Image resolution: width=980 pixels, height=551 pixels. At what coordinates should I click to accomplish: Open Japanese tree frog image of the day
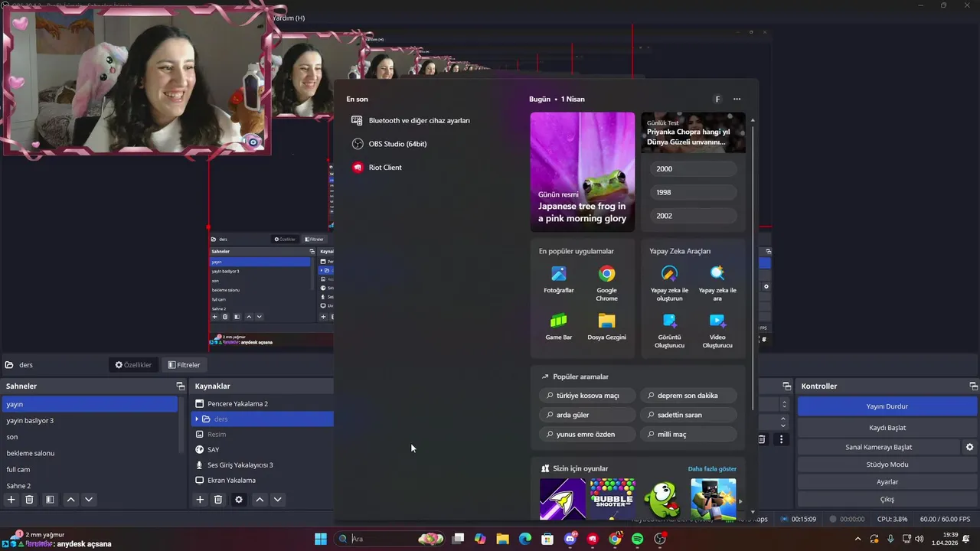[x=583, y=172]
